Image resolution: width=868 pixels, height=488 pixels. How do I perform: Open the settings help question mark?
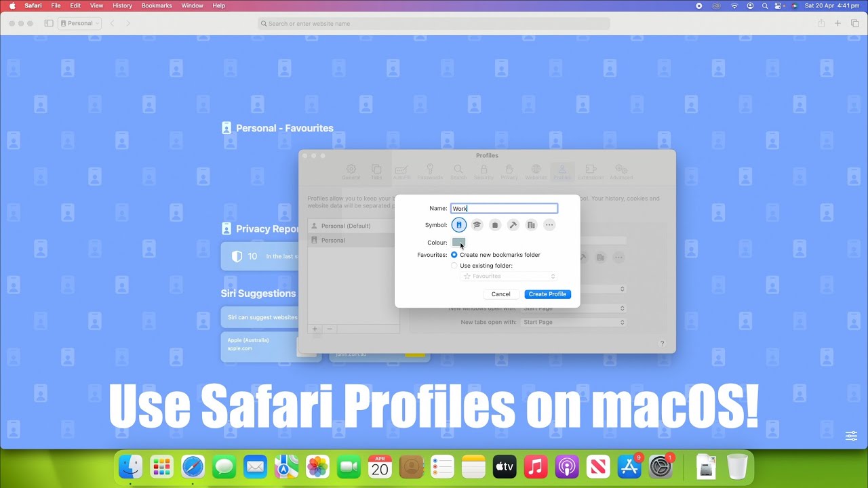point(663,344)
